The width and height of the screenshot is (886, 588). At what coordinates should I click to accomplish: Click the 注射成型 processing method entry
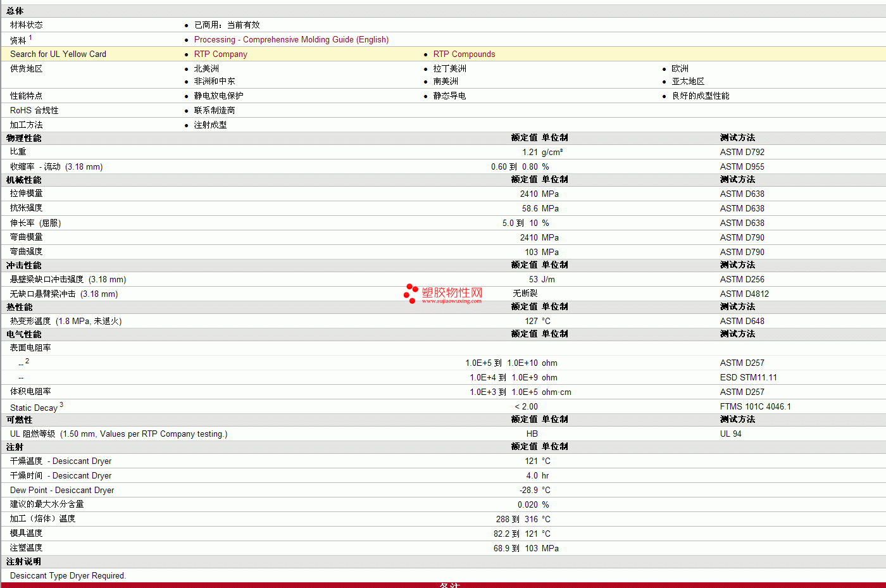click(211, 125)
